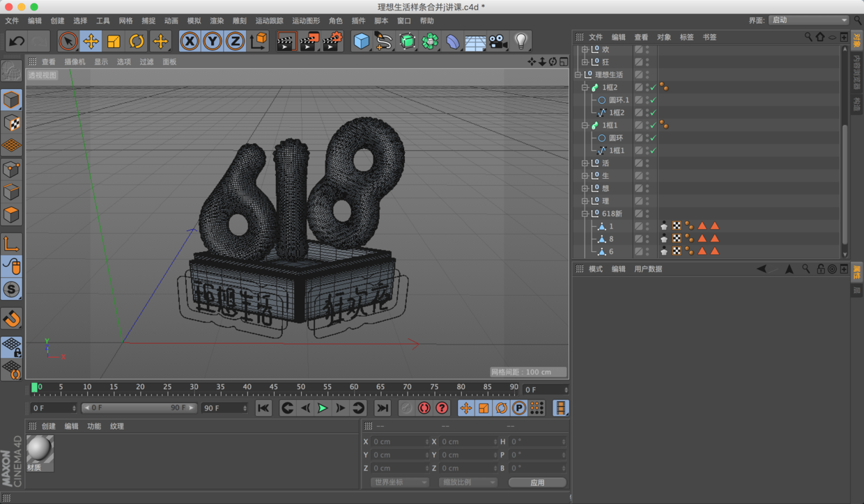Toggle X axis lock
The height and width of the screenshot is (504, 864).
[x=190, y=41]
